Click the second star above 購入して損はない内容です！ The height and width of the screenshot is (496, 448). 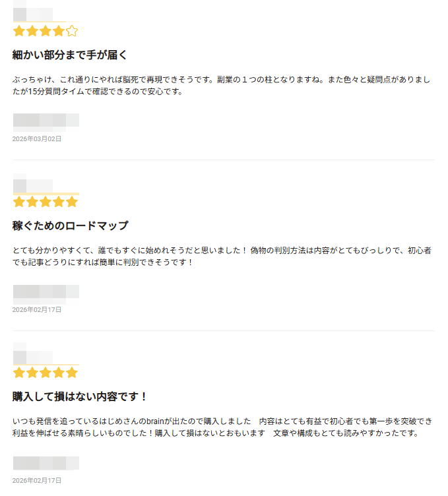[x=32, y=373]
